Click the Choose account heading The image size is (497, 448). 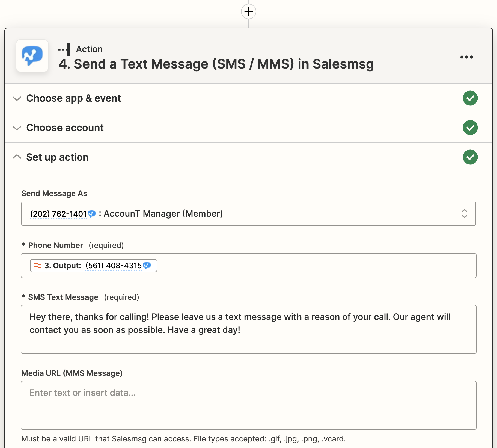point(65,128)
